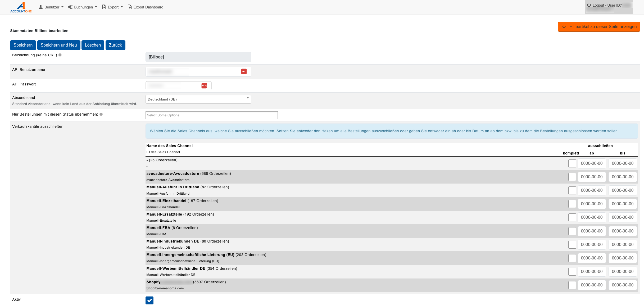Click the Logout power icon
This screenshot has height=306, width=644.
589,5
